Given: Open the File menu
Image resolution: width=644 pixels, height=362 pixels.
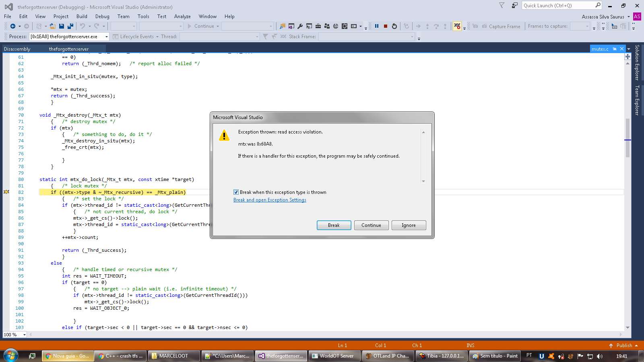Looking at the screenshot, I should pyautogui.click(x=8, y=16).
